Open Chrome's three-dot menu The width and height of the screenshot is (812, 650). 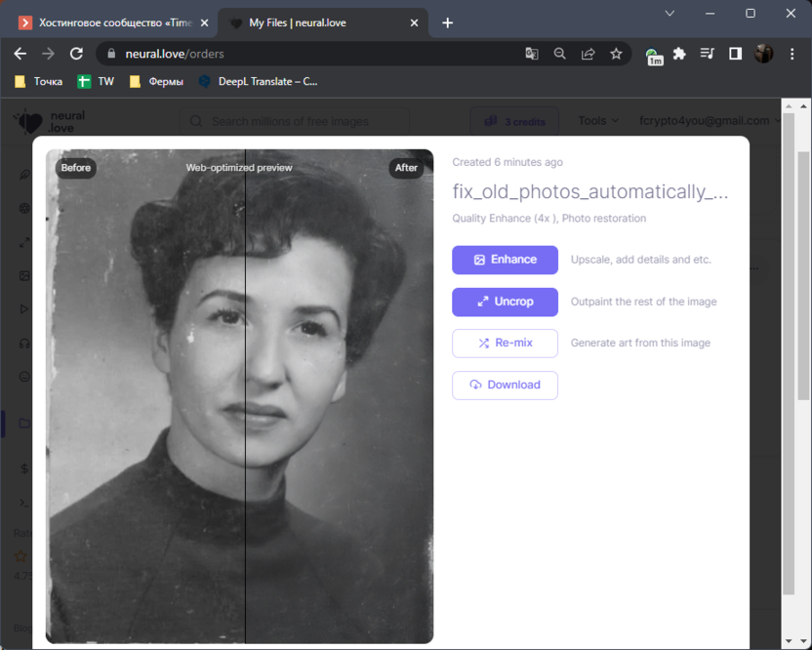pos(792,55)
